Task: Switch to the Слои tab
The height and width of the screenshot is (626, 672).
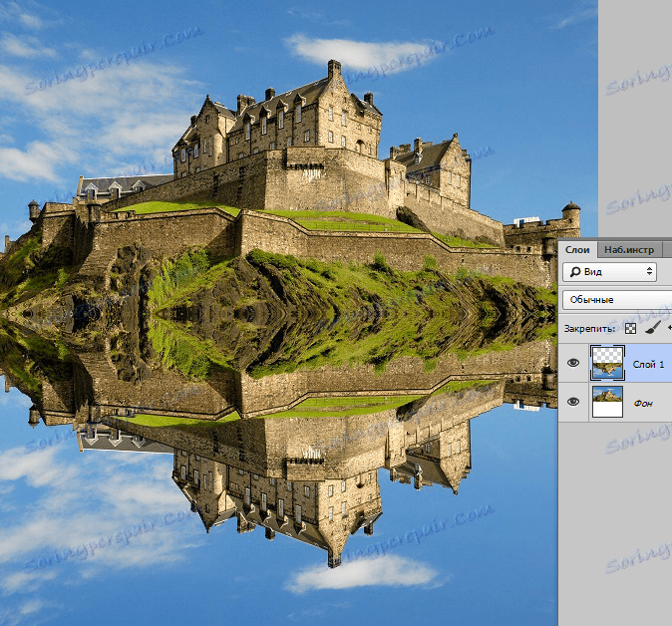Action: [577, 250]
